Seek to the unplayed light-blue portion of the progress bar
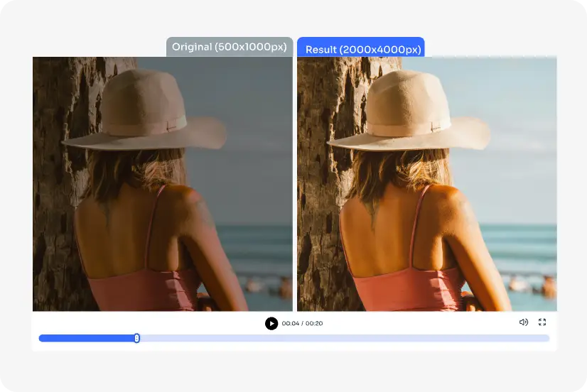The height and width of the screenshot is (392, 587). tap(341, 338)
